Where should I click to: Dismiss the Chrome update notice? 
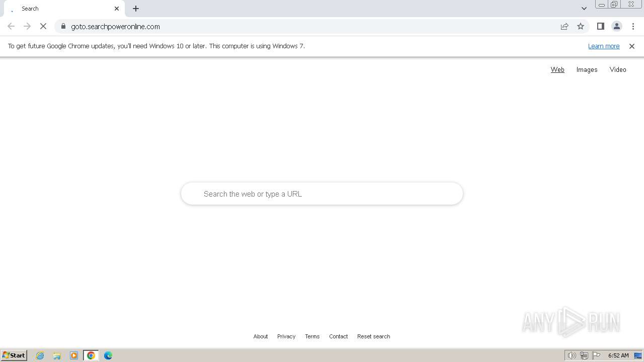(632, 46)
